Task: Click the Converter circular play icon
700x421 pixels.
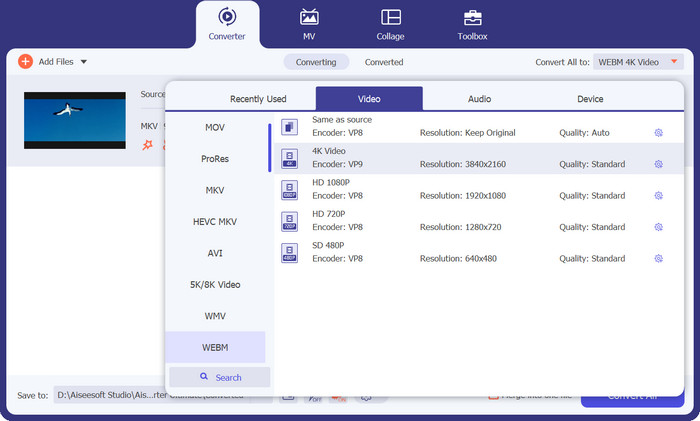Action: [x=227, y=17]
